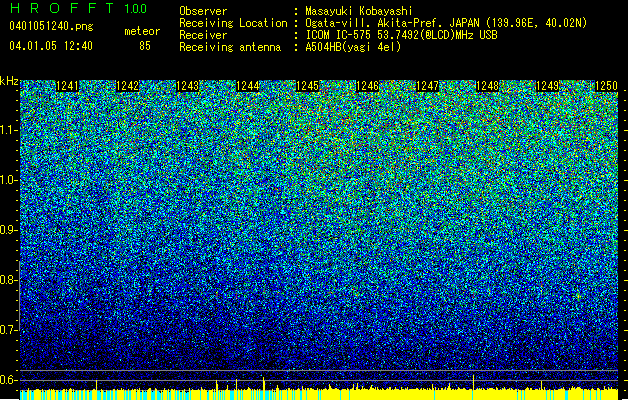Screen dimensions: 629x400
Task: Click the 1249 time marker
Action: point(548,86)
